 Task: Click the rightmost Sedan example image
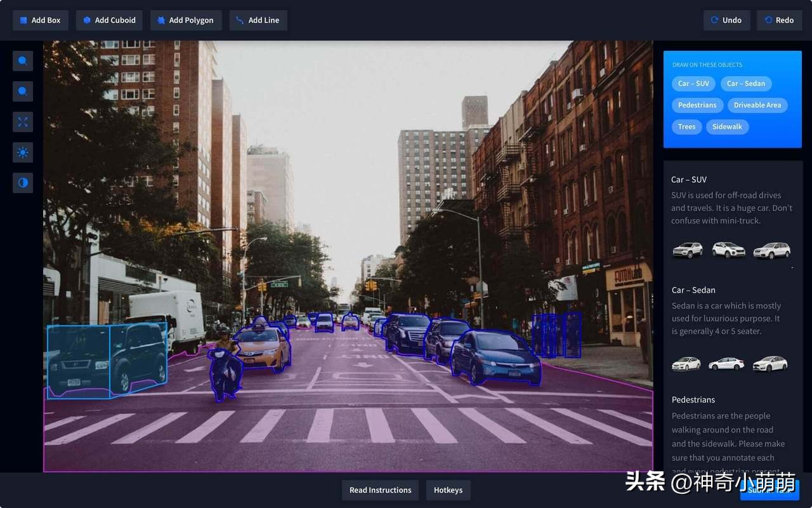pyautogui.click(x=770, y=364)
